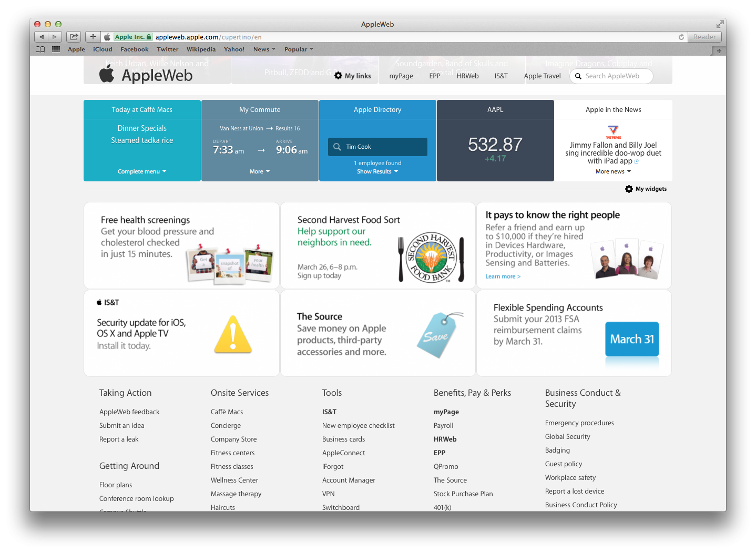The height and width of the screenshot is (553, 756).
Task: Click the Apple logo beside AppleWeb title
Action: point(107,74)
